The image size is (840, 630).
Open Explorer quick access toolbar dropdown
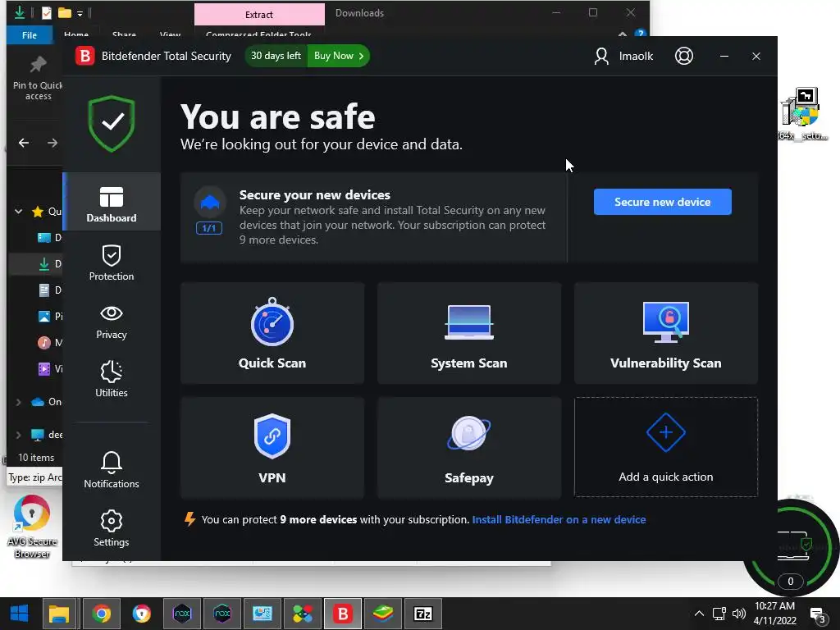point(80,13)
